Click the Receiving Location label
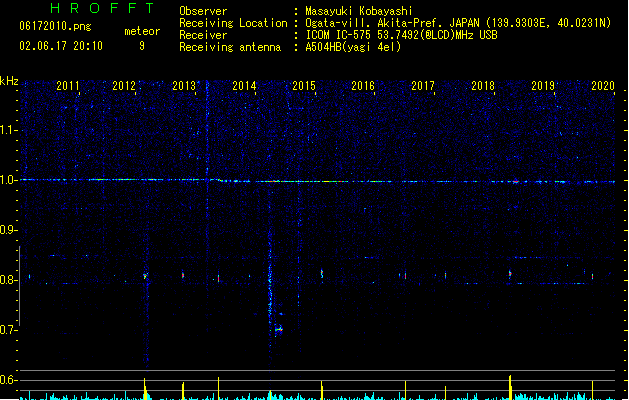 (233, 23)
